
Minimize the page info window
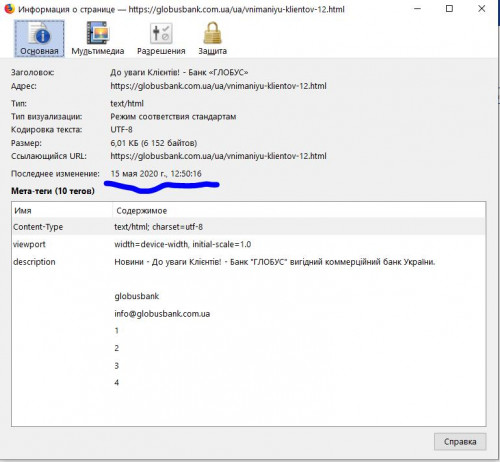tap(417, 9)
